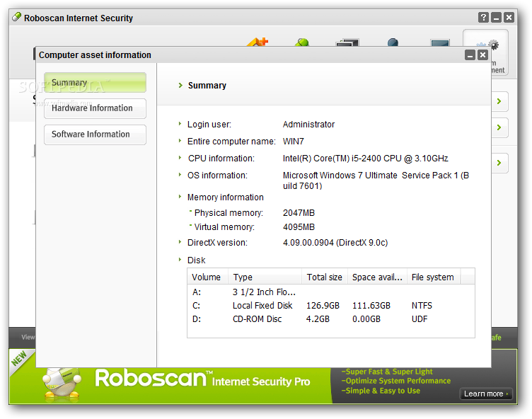Click the 3 1/2 Inch Flo... cell
532x419 pixels.
264,292
